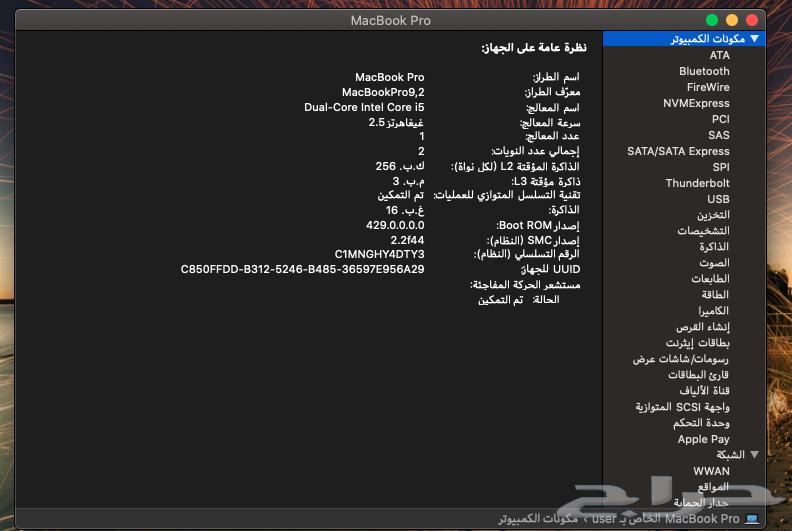Screen dimensions: 792x531
Task: Click model identifier MacBookPro9,2
Action: [x=383, y=92]
